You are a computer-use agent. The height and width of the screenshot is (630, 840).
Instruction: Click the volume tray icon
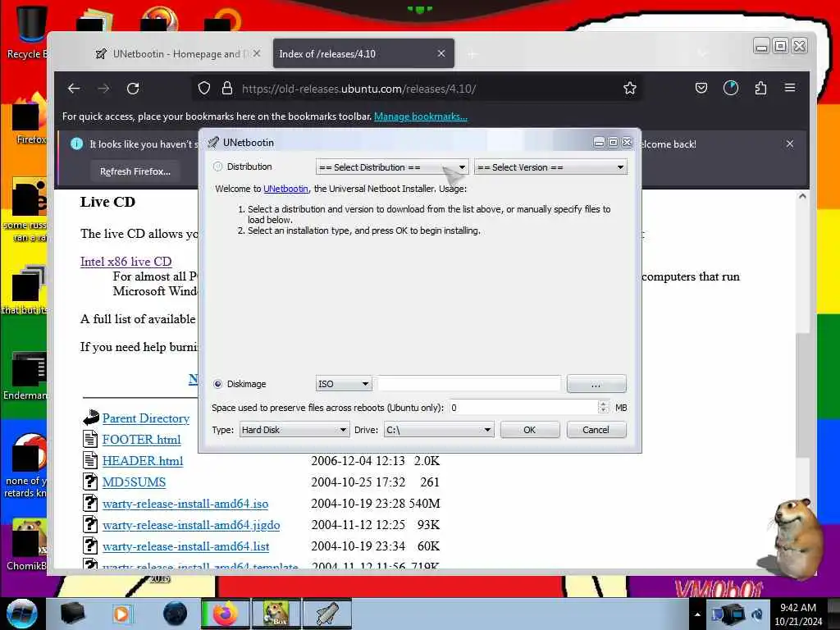pos(757,614)
